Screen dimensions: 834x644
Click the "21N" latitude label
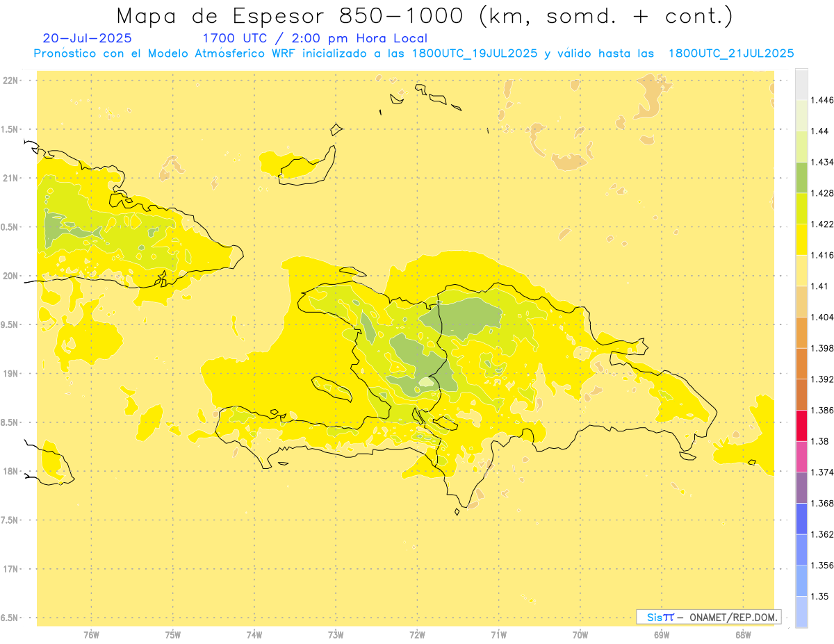(10, 178)
